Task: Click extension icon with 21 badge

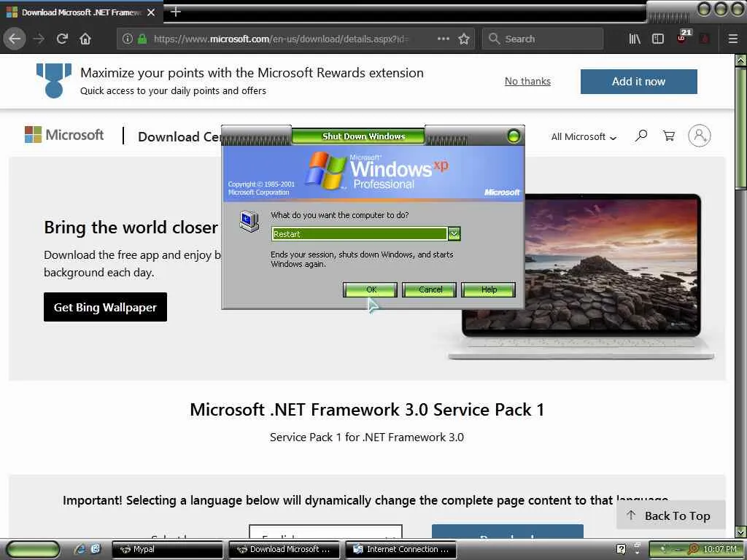Action: (684, 36)
